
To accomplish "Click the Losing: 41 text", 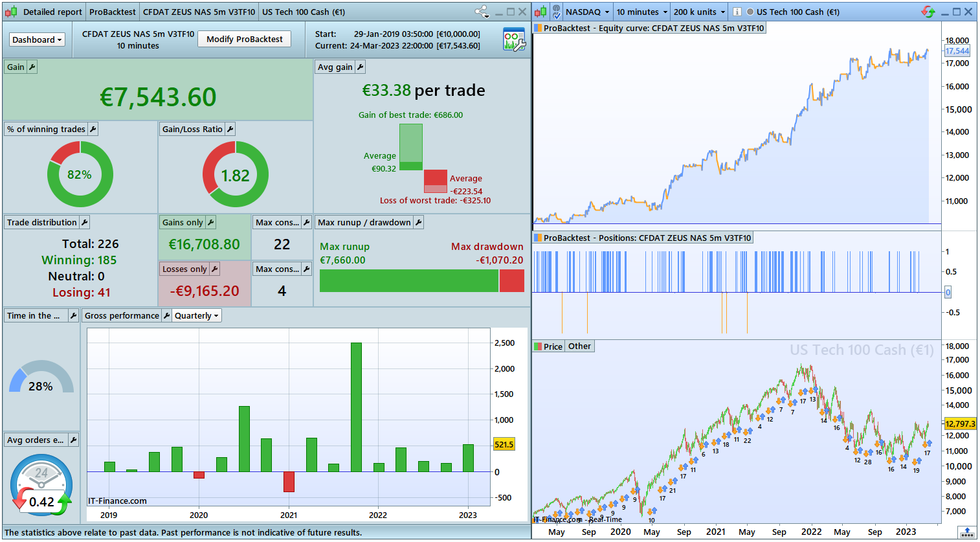I will point(82,292).
